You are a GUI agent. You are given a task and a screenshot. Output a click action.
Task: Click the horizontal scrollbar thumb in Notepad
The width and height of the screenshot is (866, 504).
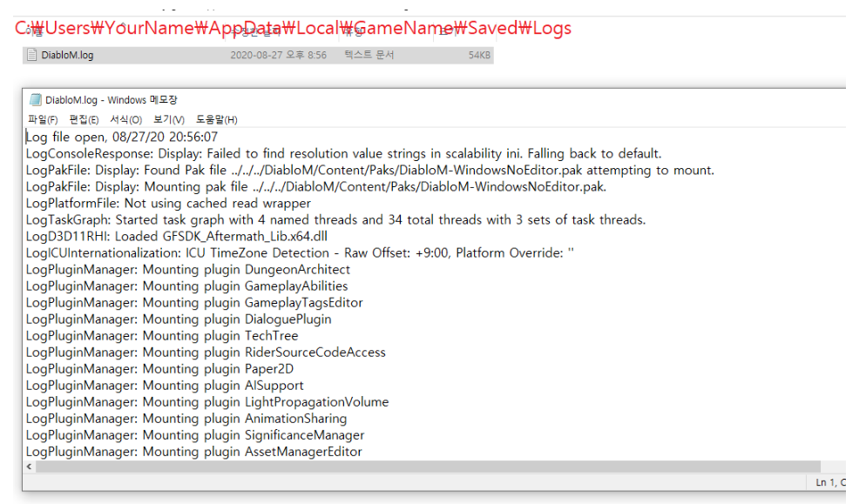point(427,467)
